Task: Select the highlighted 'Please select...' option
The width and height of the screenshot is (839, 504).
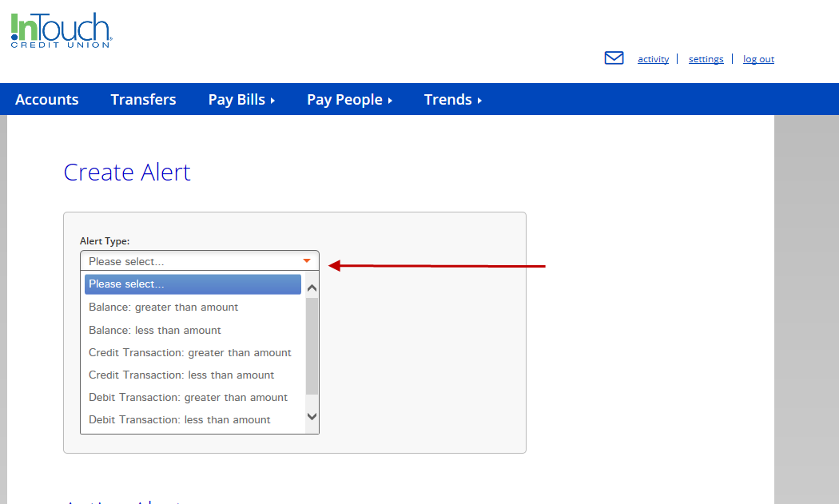Action: coord(193,284)
